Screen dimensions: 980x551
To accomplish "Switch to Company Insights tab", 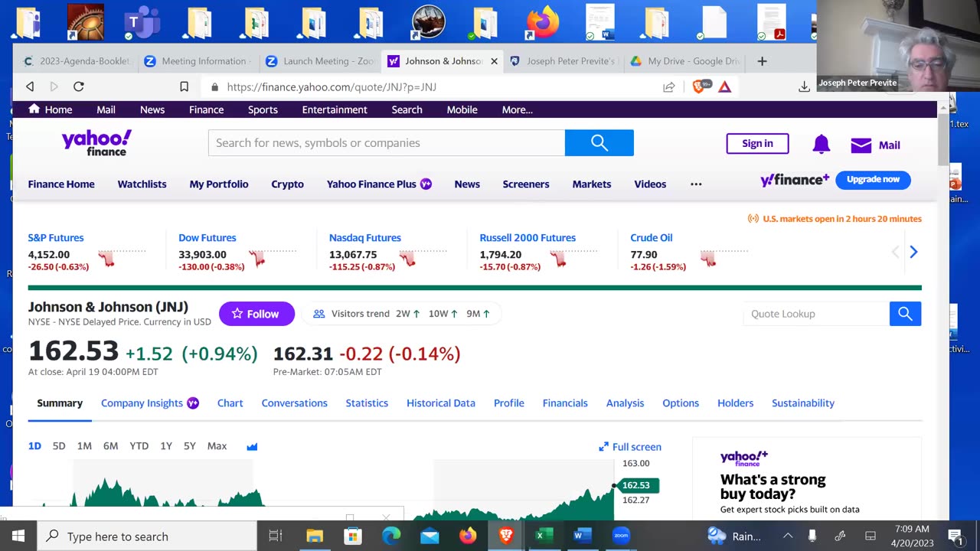I will point(150,403).
